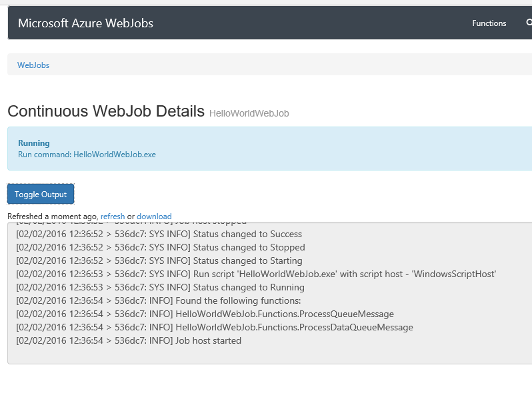Viewport: 532px width, 399px height.
Task: Click the 'Status changed to Starting' log line
Action: coord(159,261)
